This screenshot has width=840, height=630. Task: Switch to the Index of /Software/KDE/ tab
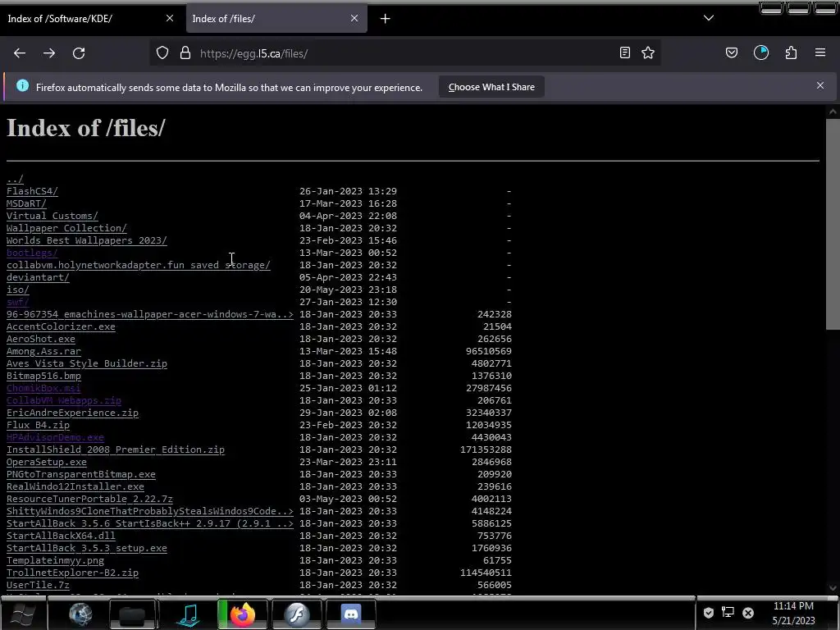[91, 19]
